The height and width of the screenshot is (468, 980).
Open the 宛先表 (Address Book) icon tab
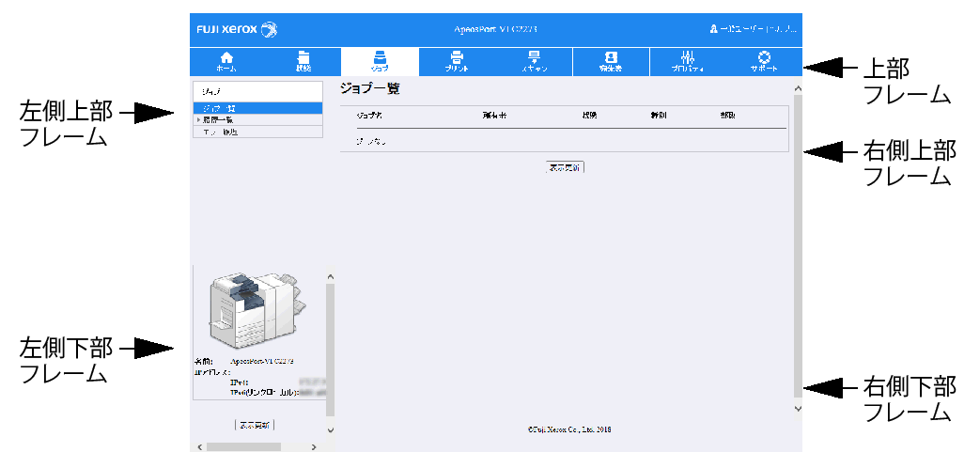pos(611,61)
